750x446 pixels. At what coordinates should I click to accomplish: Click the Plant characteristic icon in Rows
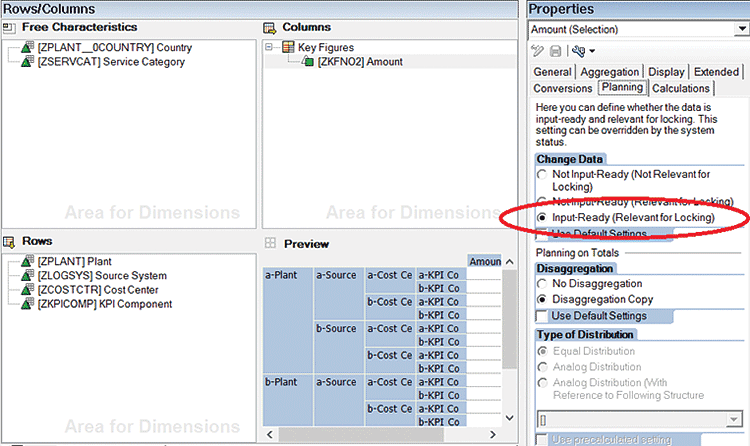[27, 261]
